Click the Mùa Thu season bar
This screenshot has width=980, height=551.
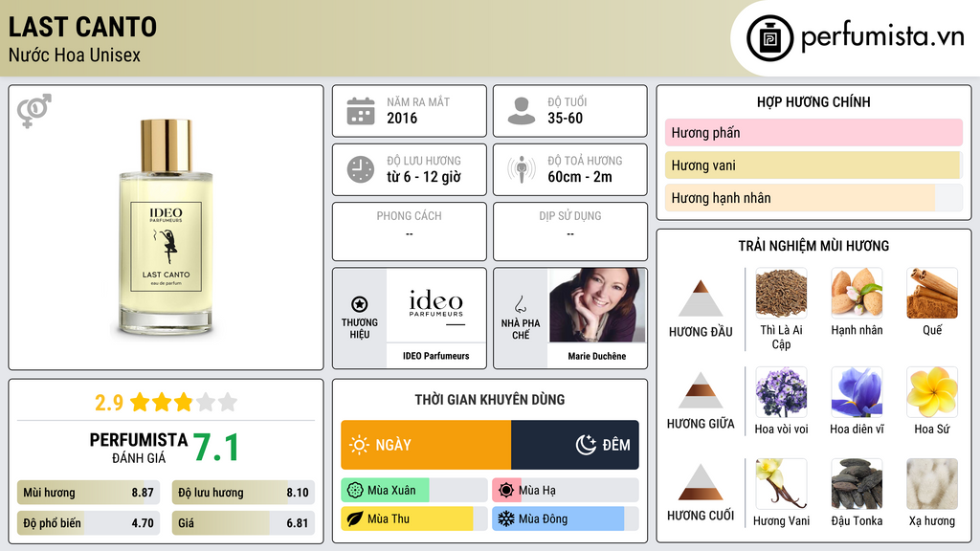[414, 519]
